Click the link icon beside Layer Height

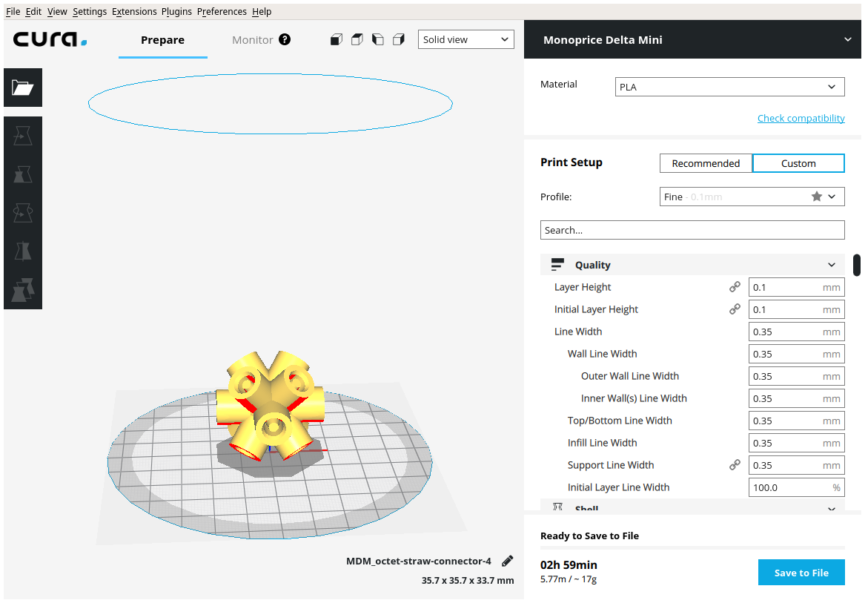pyautogui.click(x=735, y=287)
